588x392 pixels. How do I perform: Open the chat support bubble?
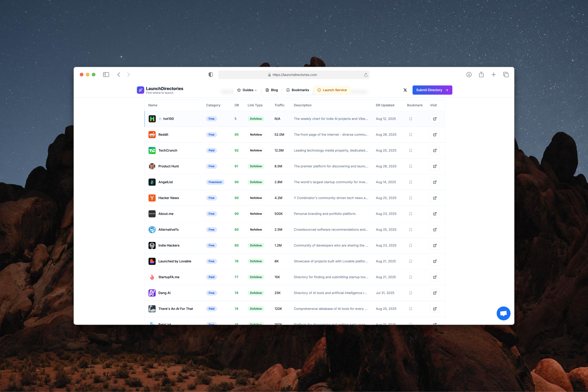(x=503, y=313)
